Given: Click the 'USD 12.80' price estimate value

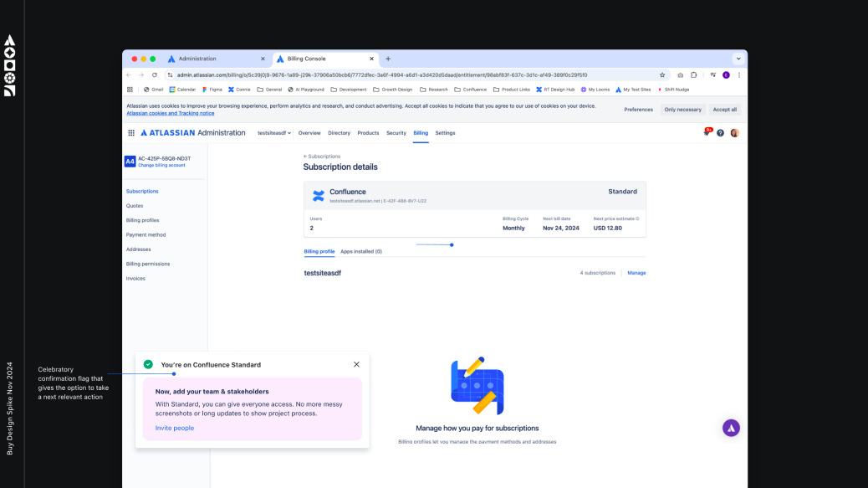Looking at the screenshot, I should 607,229.
